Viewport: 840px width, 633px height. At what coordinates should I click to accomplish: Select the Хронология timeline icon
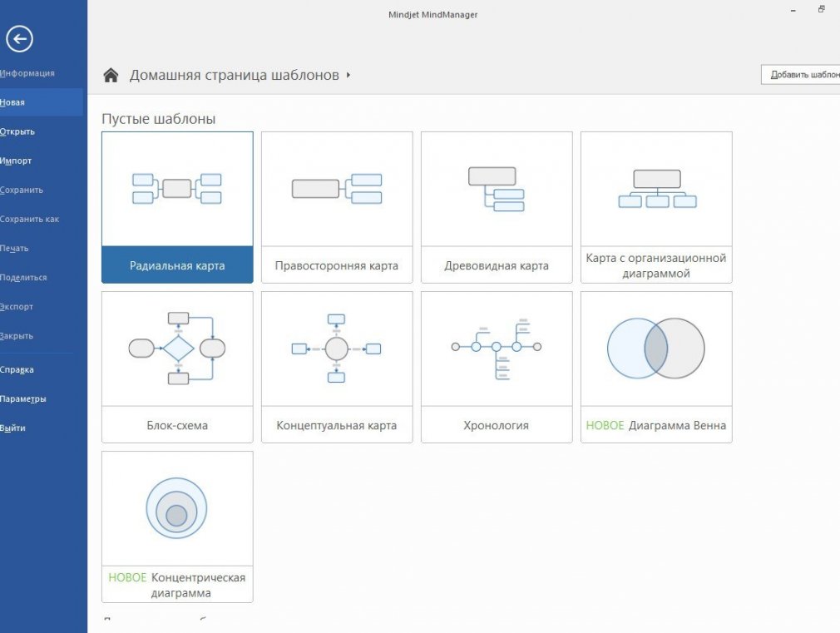click(x=497, y=349)
